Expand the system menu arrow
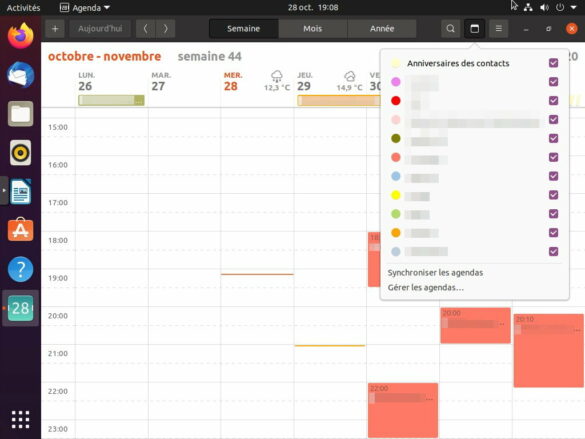 pyautogui.click(x=573, y=7)
